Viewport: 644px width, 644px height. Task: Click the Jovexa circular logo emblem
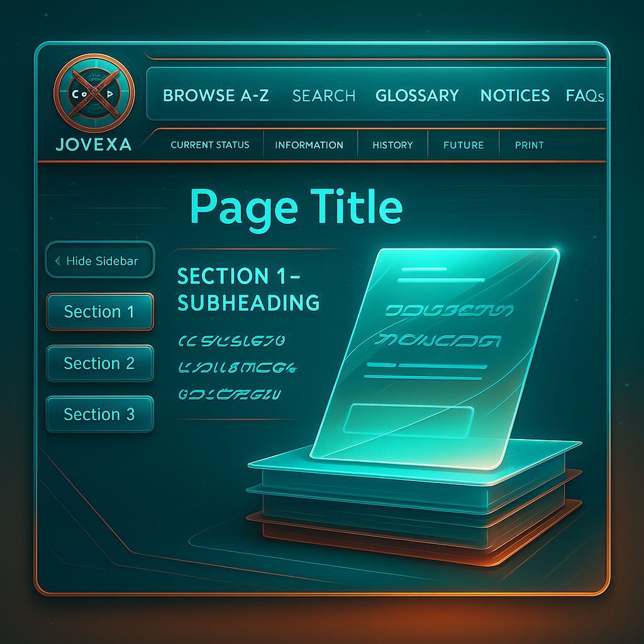point(94,93)
